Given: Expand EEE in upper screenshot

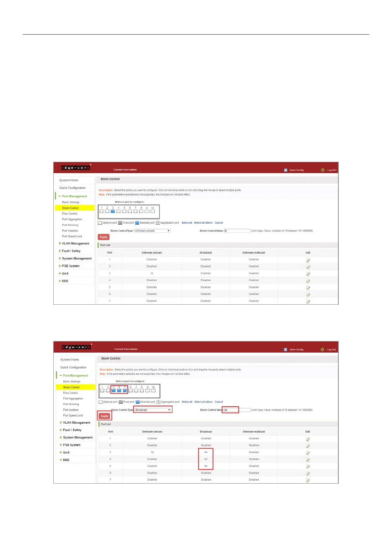Looking at the screenshot, I should pyautogui.click(x=63, y=281).
